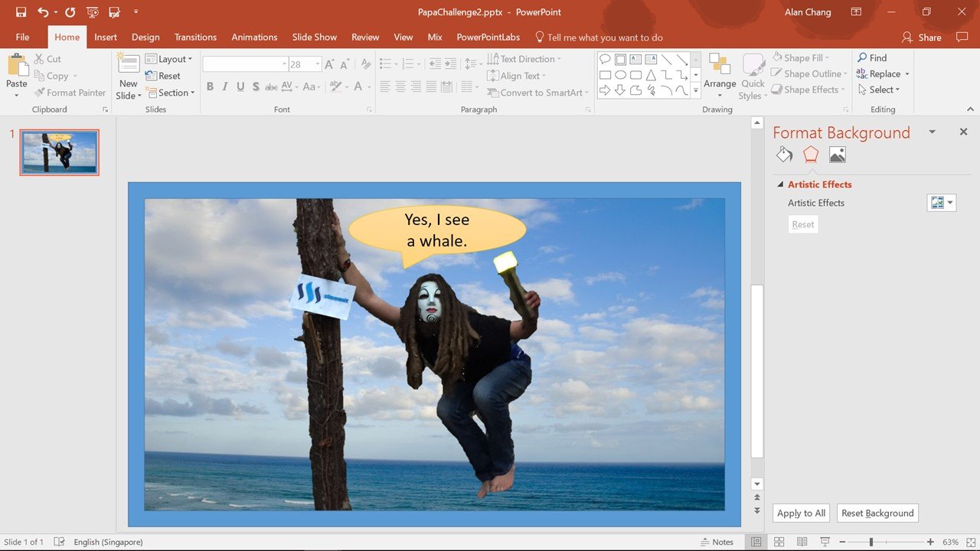Screen dimensions: 980x551
Task: Toggle Center alignment for paragraph
Action: pos(400,86)
